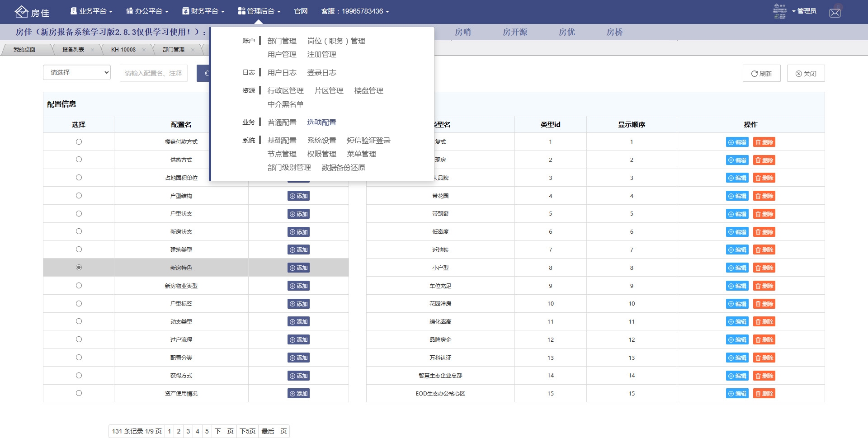Click the 关闭 close icon button

(806, 73)
